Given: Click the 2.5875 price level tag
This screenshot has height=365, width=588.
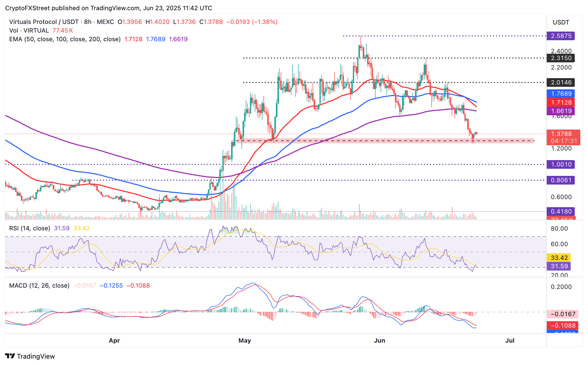Looking at the screenshot, I should coord(561,36).
